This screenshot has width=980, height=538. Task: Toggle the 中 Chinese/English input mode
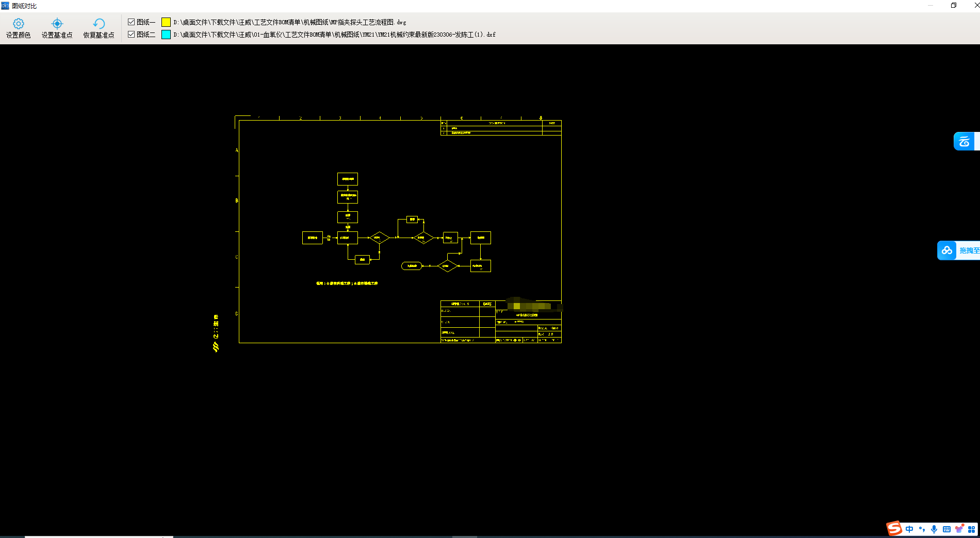(x=909, y=529)
